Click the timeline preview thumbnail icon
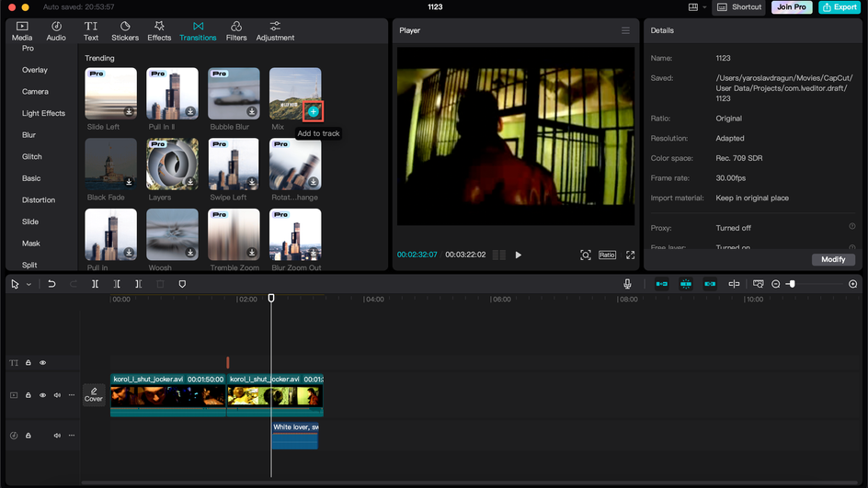 [759, 284]
